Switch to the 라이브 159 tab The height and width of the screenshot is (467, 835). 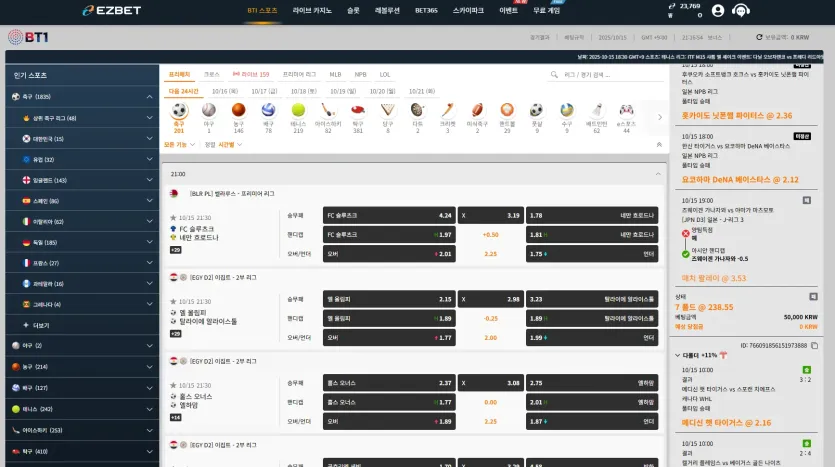click(251, 75)
